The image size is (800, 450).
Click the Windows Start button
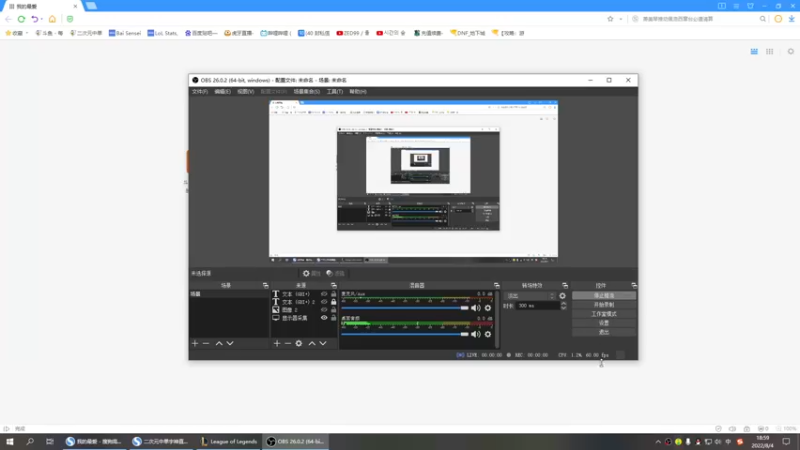pos(10,442)
